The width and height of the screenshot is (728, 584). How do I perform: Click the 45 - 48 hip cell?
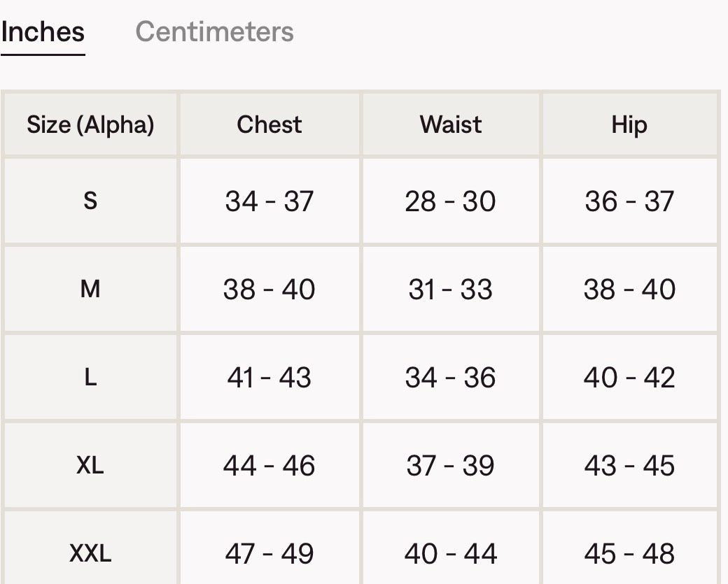click(629, 554)
